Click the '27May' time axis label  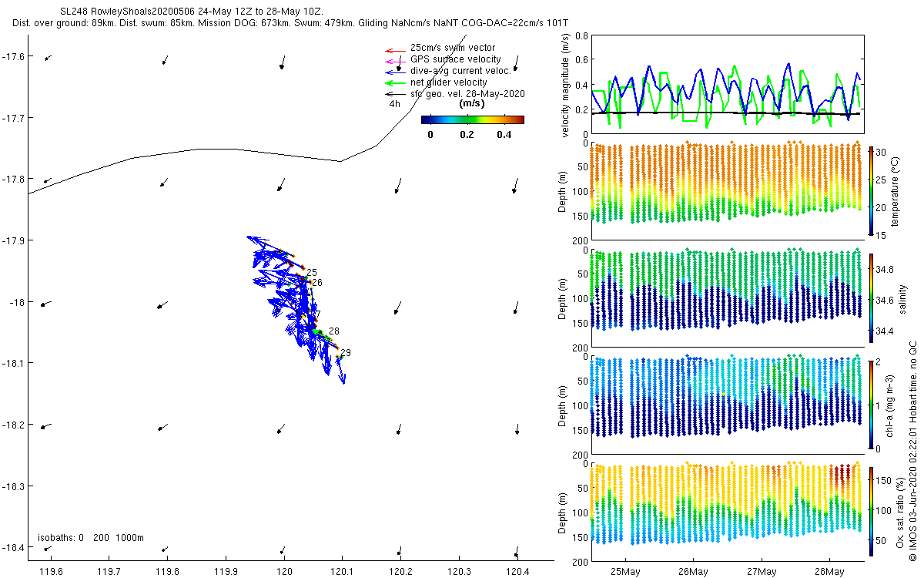click(761, 572)
